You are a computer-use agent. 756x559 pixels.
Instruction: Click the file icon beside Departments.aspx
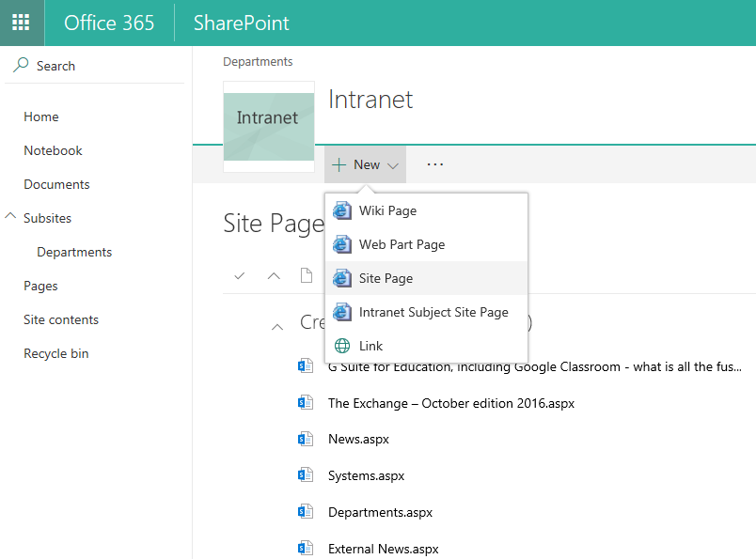coord(306,511)
